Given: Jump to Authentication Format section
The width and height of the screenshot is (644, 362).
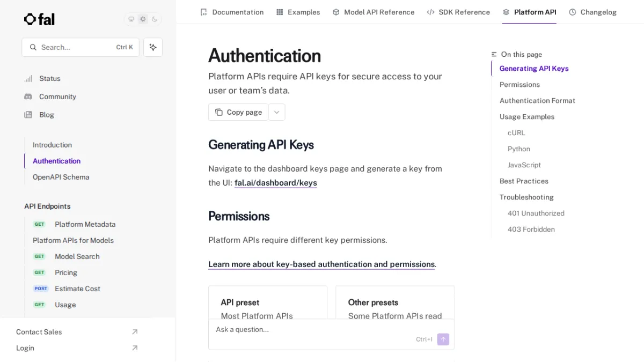Looking at the screenshot, I should [x=537, y=101].
